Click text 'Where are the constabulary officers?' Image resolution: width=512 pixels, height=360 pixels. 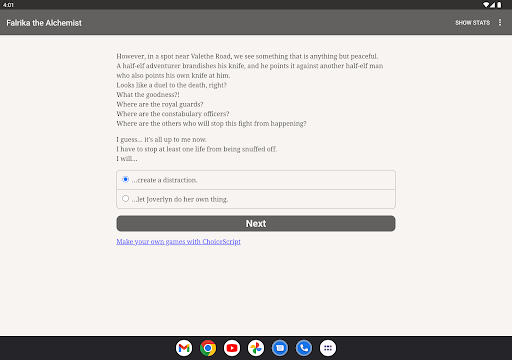[173, 114]
